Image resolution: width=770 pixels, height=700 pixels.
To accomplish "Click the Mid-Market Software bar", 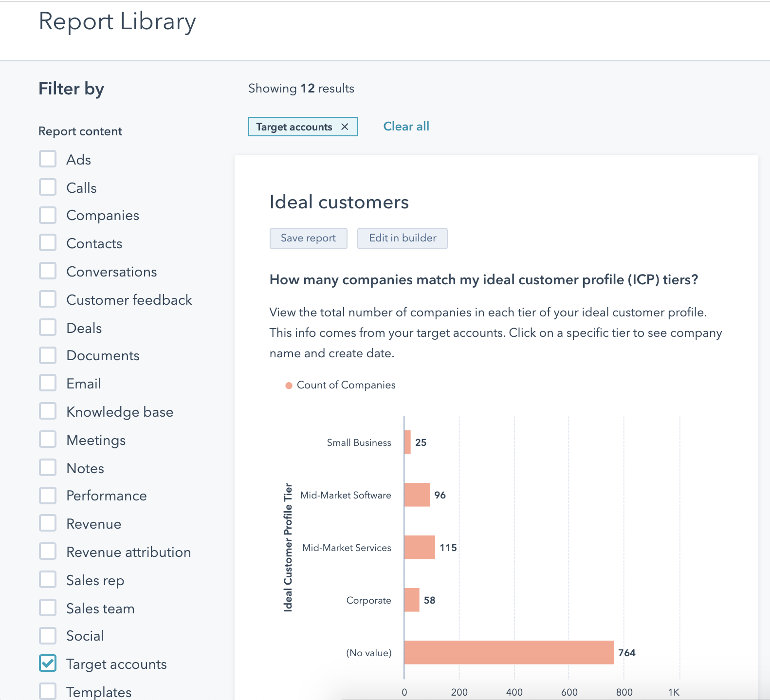I will pyautogui.click(x=417, y=495).
